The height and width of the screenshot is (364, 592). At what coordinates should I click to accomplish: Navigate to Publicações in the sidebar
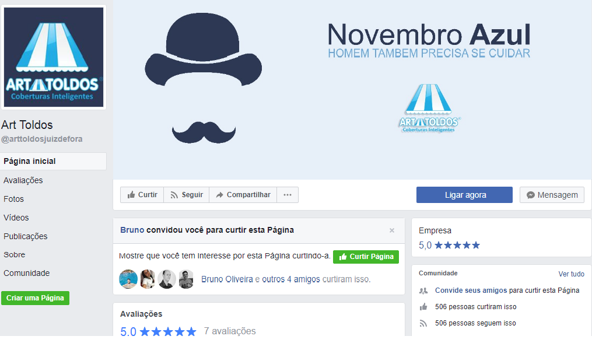(26, 236)
